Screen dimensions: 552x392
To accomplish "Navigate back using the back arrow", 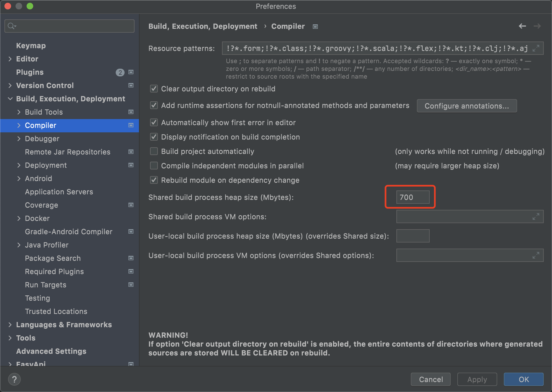I will (x=523, y=26).
